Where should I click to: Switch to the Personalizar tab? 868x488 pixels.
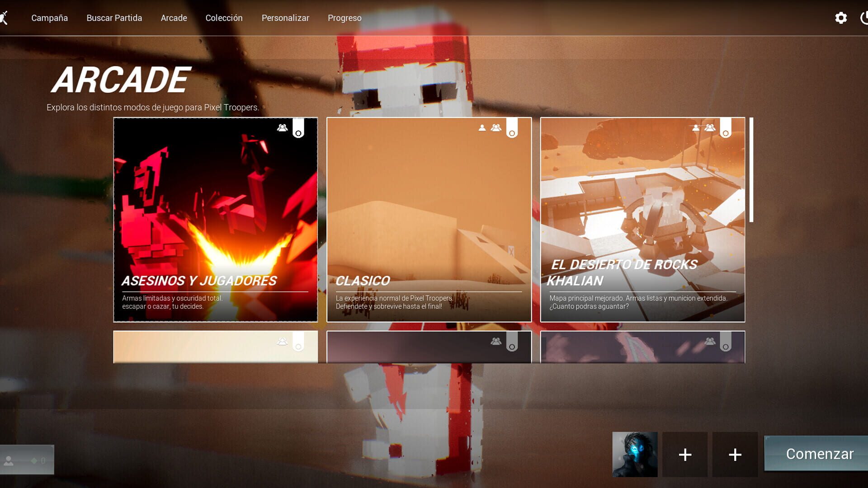point(285,18)
